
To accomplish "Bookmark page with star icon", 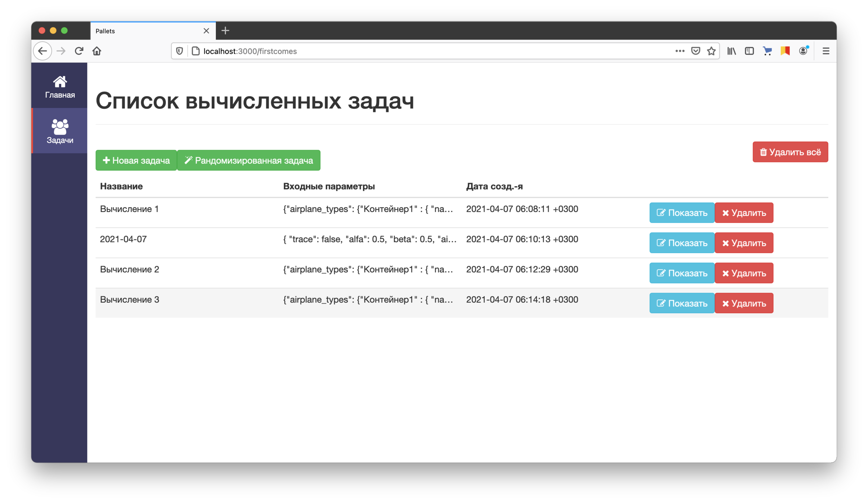I will click(711, 51).
